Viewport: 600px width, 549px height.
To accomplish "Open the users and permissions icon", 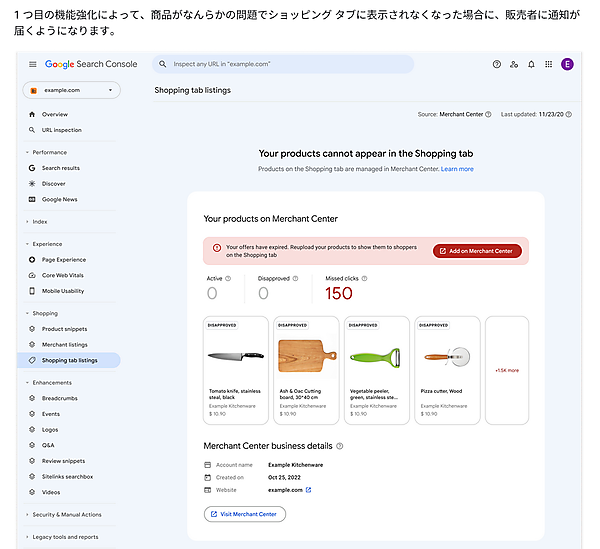I will tap(514, 64).
